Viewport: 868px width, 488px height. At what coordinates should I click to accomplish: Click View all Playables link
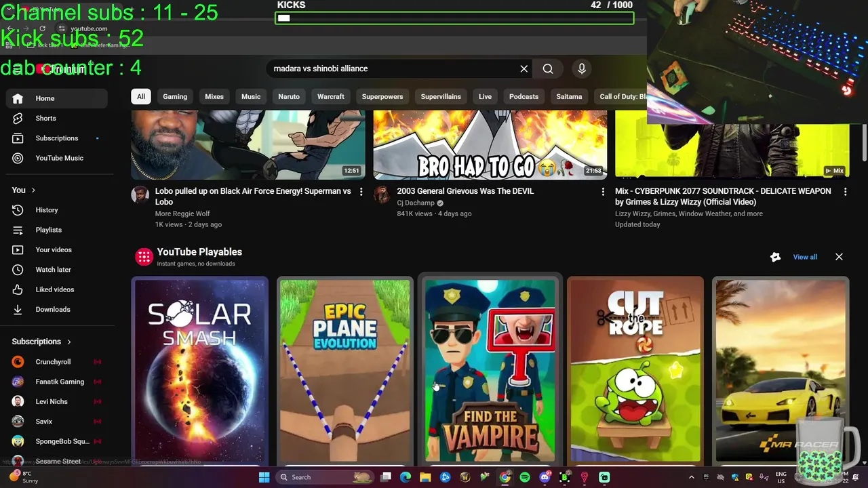point(805,257)
